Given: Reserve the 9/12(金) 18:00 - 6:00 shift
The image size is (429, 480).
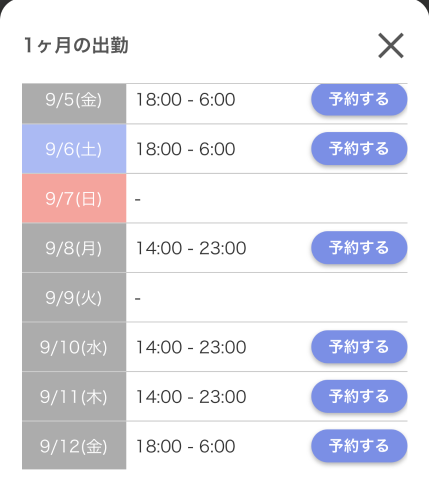Looking at the screenshot, I should point(359,446).
